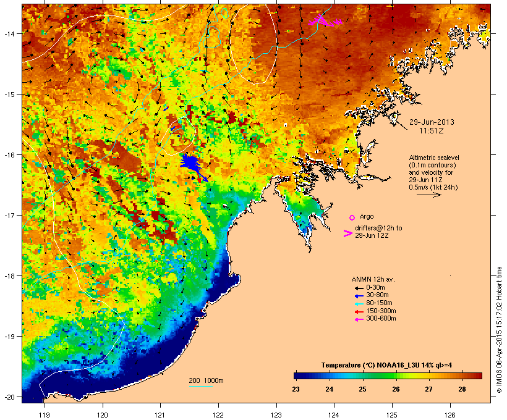Click the colorbar tick label 27
The image size is (507, 420).
(428, 389)
